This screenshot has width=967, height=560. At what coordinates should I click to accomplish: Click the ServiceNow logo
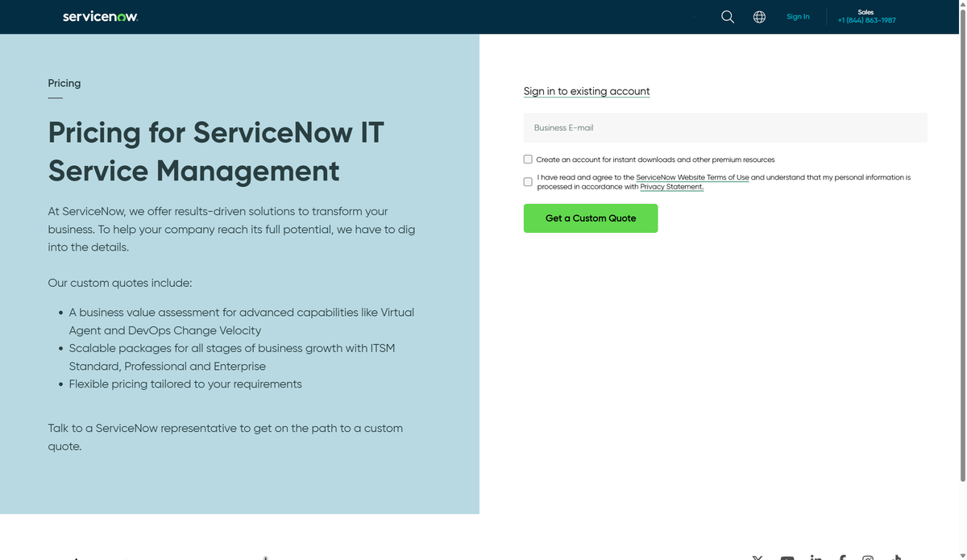click(100, 16)
